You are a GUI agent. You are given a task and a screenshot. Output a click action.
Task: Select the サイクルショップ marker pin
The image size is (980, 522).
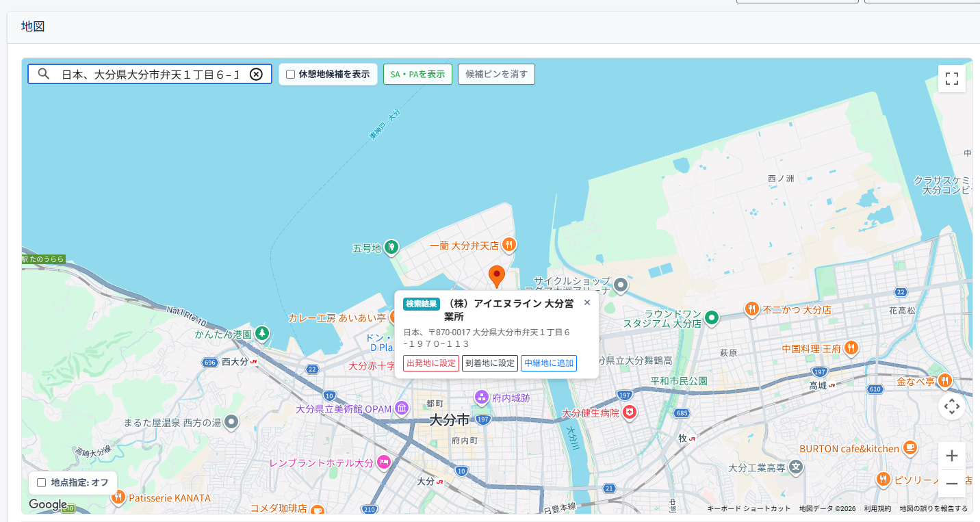click(x=621, y=285)
